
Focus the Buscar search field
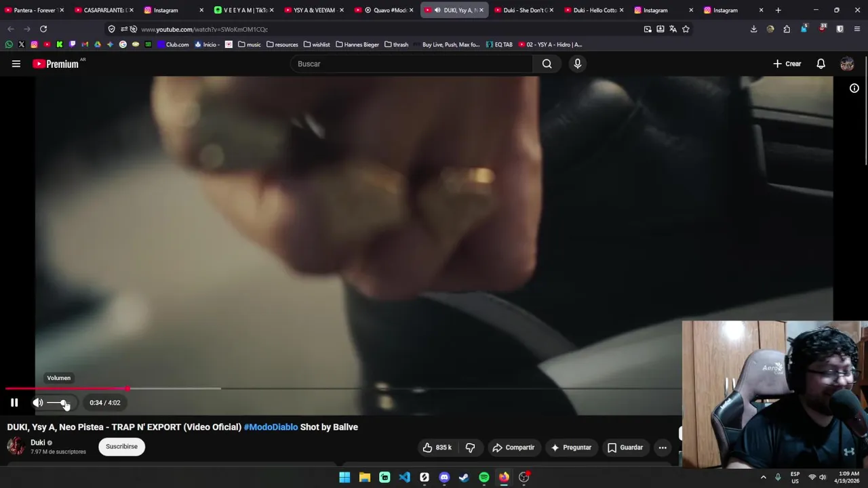click(412, 64)
